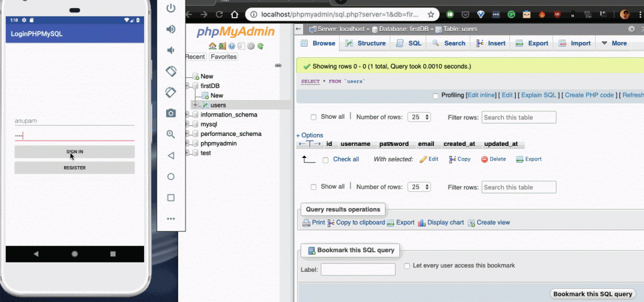Image resolution: width=644 pixels, height=302 pixels.
Task: Click page settings gear at top right
Action: (x=631, y=29)
